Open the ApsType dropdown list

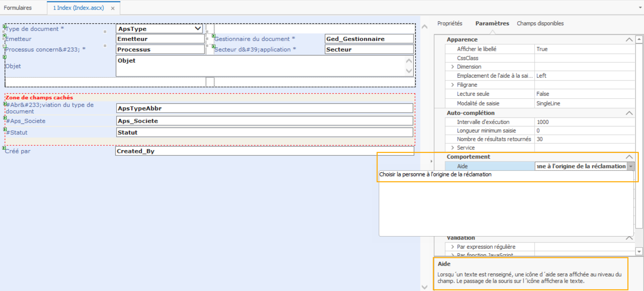tap(198, 29)
